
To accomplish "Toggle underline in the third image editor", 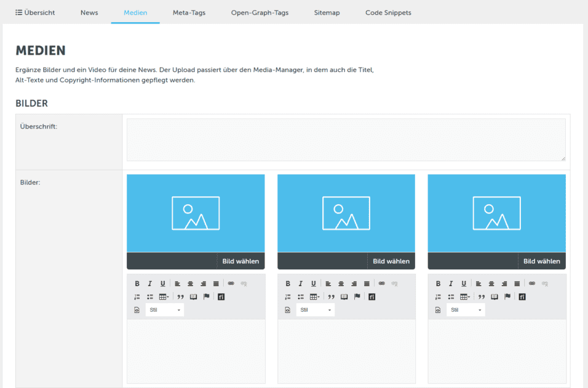I will (x=464, y=283).
